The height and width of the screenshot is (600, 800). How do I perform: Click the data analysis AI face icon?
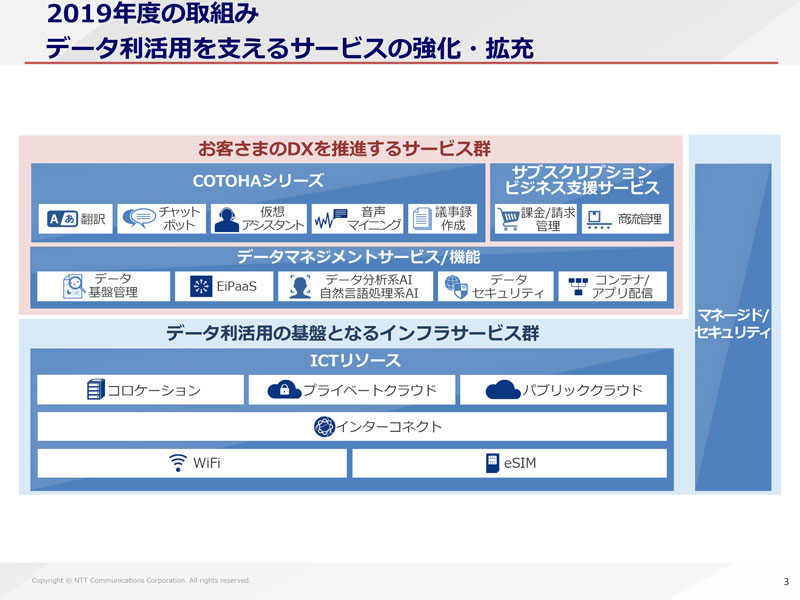(x=300, y=286)
